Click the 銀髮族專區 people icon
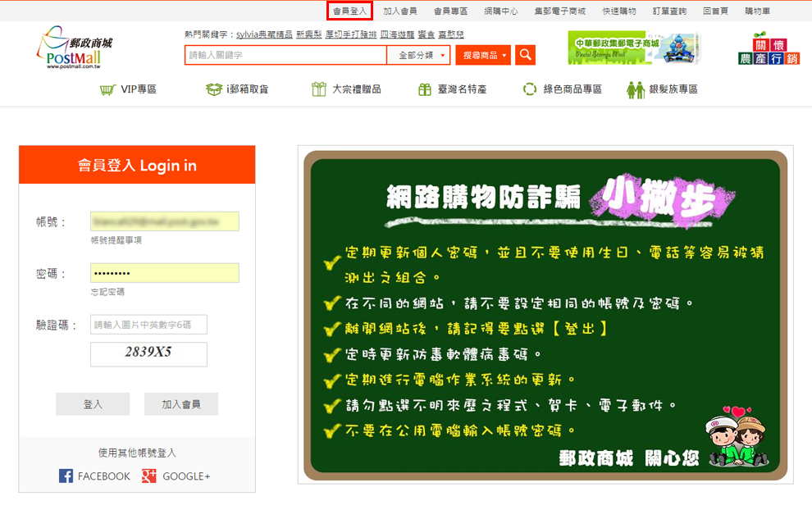 click(636, 89)
